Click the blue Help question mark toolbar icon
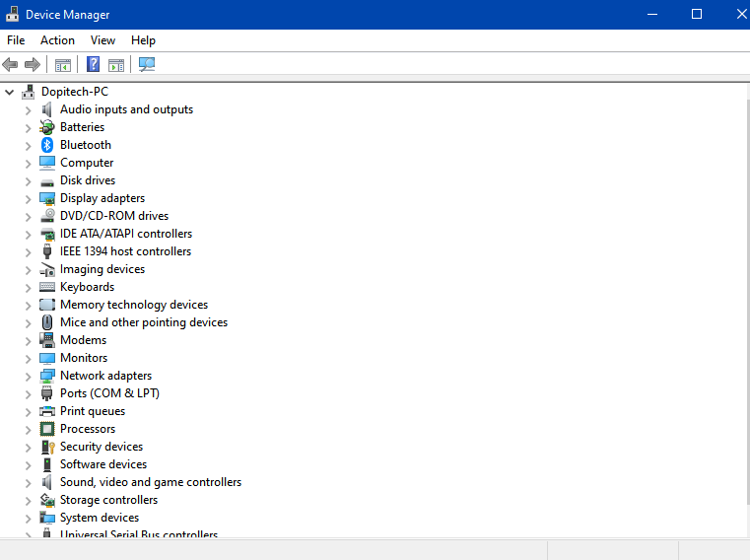The height and width of the screenshot is (560, 750). (93, 64)
